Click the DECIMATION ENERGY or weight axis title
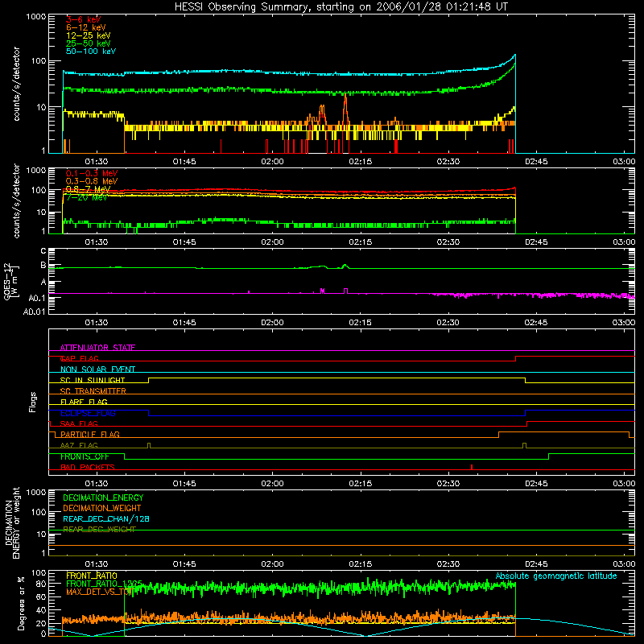 tap(12, 522)
